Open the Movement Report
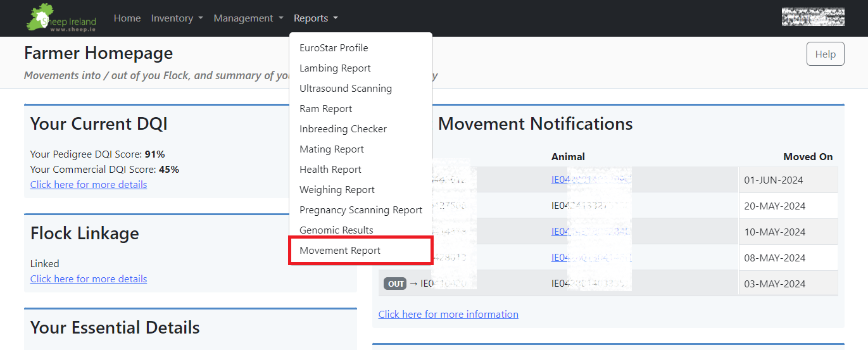This screenshot has width=868, height=350. (x=340, y=251)
